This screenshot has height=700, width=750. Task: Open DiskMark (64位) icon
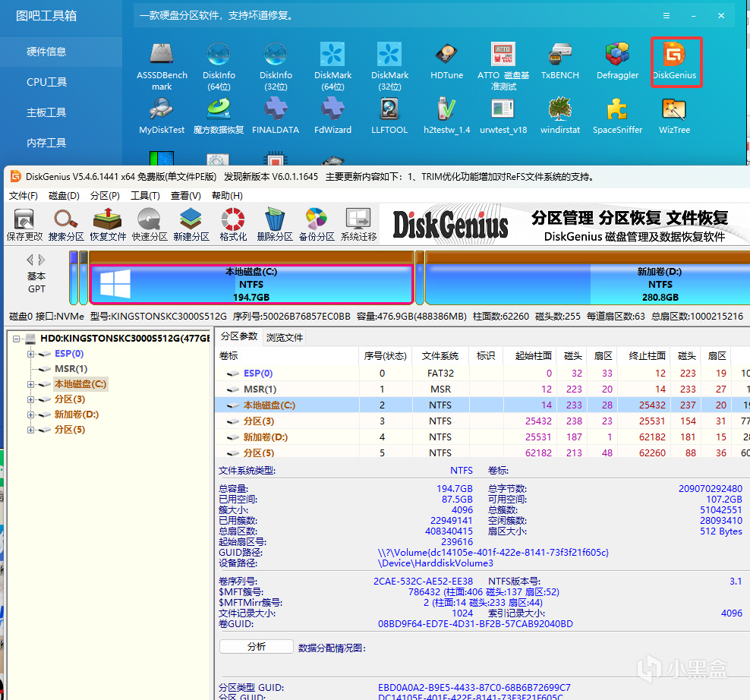coord(332,66)
